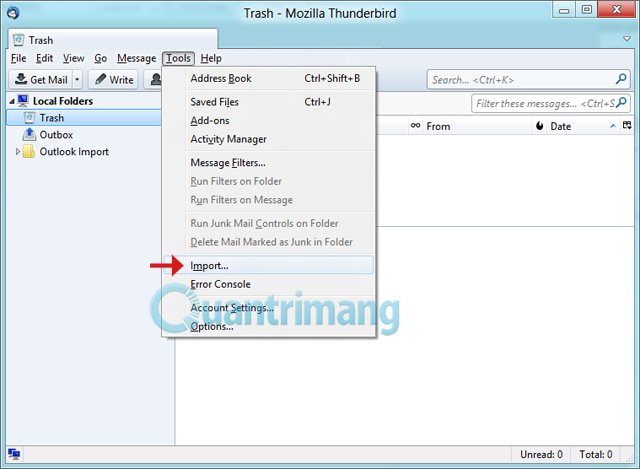This screenshot has height=469, width=640.
Task: Click the Write message button
Action: pyautogui.click(x=113, y=80)
